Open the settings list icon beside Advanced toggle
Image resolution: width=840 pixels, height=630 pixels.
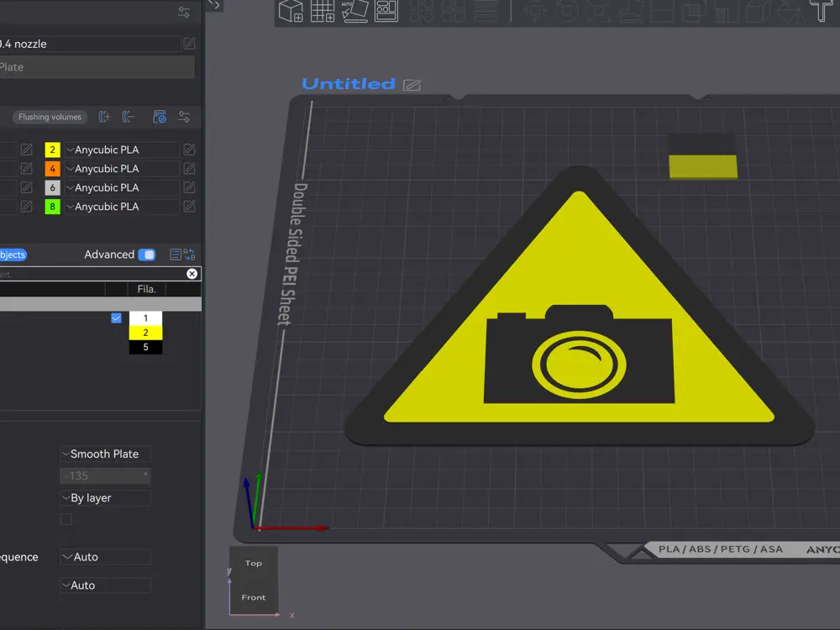(176, 255)
